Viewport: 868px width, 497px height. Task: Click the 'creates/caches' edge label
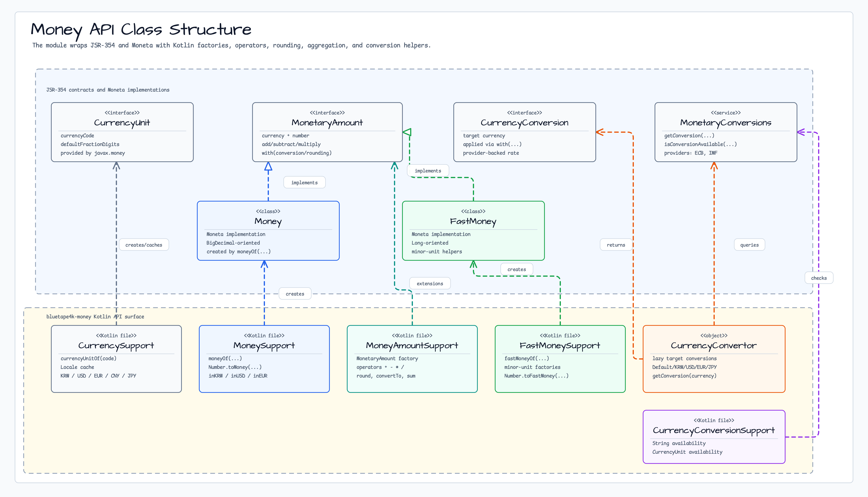[144, 245]
